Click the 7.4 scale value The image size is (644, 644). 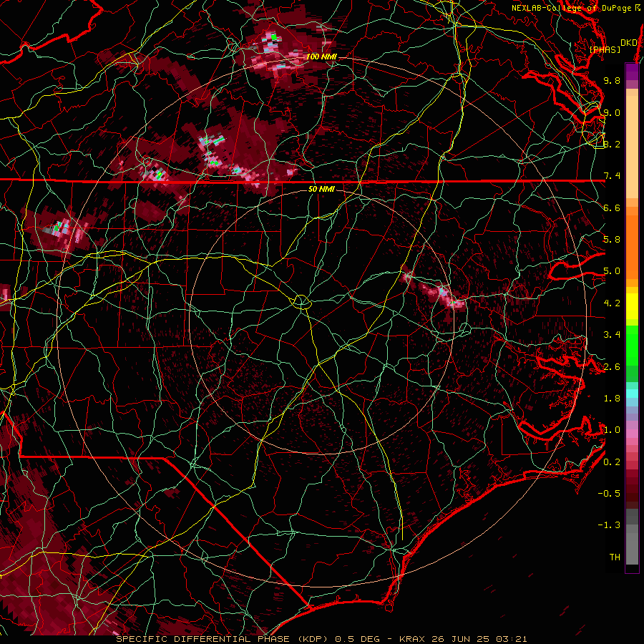point(612,176)
